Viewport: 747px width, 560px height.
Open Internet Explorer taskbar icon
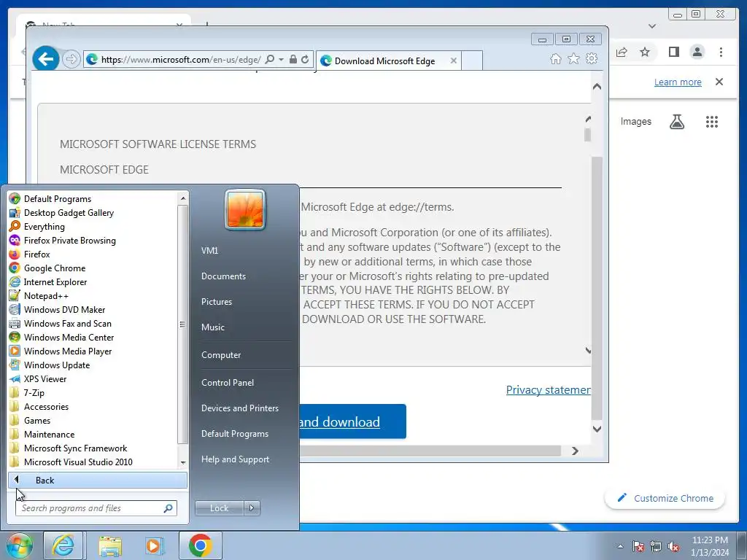[63, 545]
